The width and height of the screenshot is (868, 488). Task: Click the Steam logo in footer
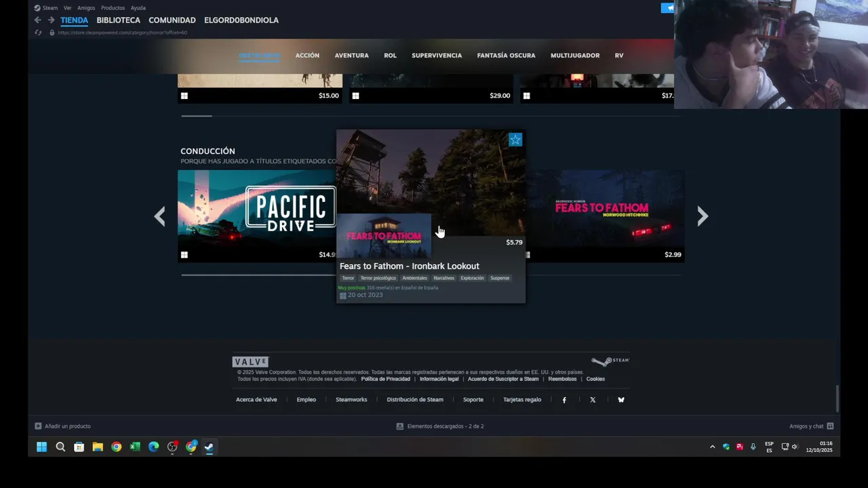click(610, 361)
